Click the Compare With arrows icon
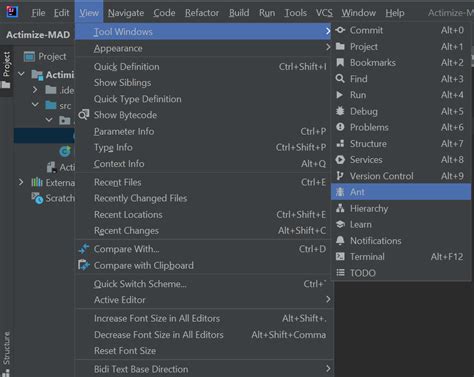 (x=84, y=249)
